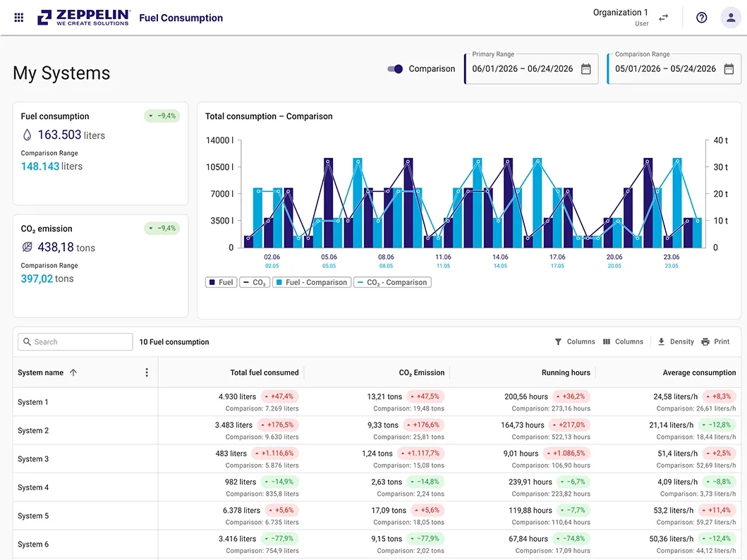Viewport: 747px width, 560px height.
Task: Select the System 6 row
Action: tap(377, 544)
